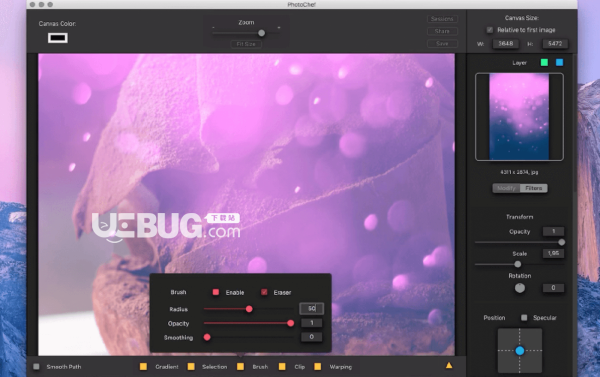Edit the Transform Opacity value field
Screen dimensions: 600x377
pyautogui.click(x=553, y=231)
